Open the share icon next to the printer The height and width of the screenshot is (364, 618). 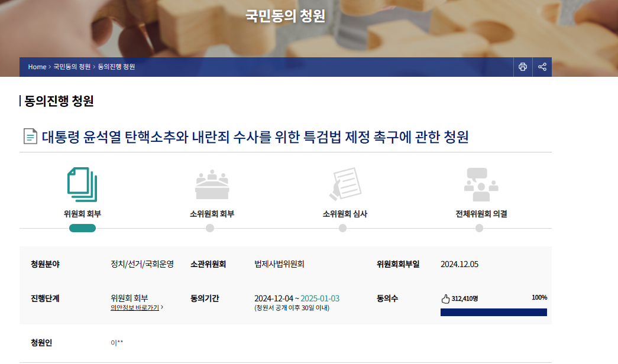click(542, 67)
